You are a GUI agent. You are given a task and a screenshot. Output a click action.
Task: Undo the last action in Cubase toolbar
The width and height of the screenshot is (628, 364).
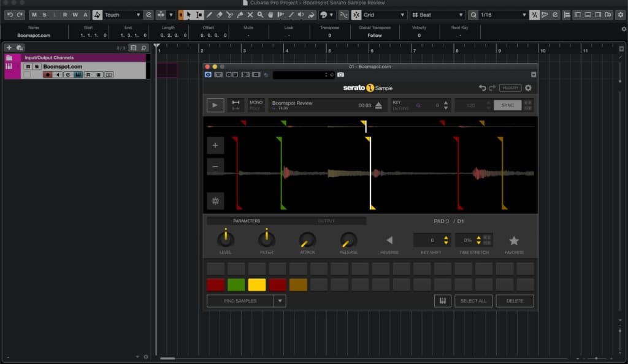pyautogui.click(x=10, y=15)
